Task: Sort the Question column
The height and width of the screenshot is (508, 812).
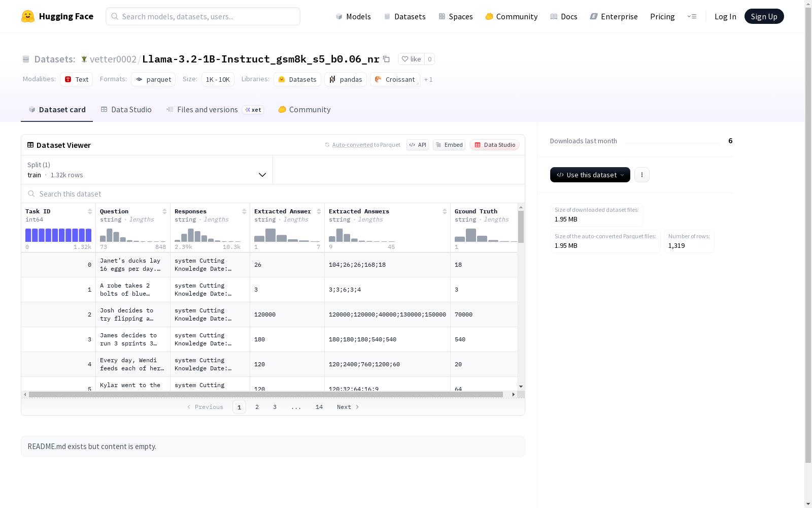Action: (x=164, y=211)
